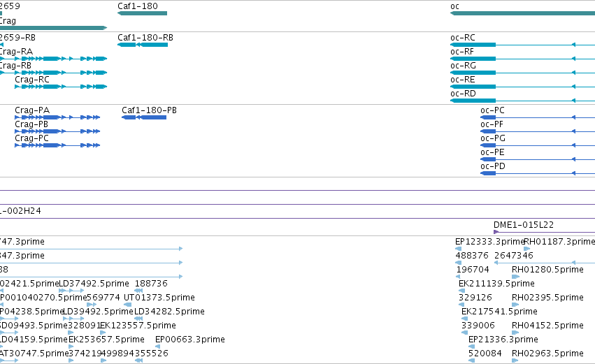Viewport: 595px width, 364px height.
Task: Select the RH01187.3prime label
Action: (559, 242)
